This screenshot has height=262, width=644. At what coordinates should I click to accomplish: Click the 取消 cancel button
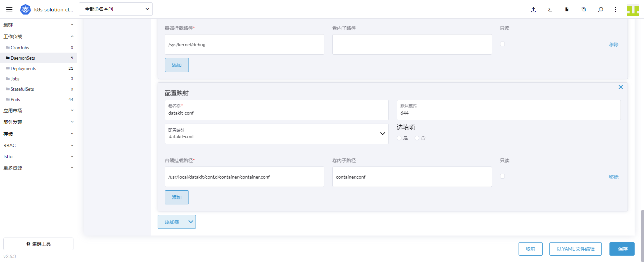531,249
